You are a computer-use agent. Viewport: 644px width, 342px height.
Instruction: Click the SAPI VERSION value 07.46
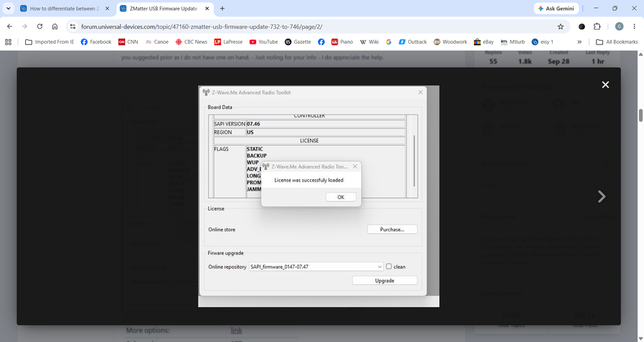pyautogui.click(x=253, y=124)
